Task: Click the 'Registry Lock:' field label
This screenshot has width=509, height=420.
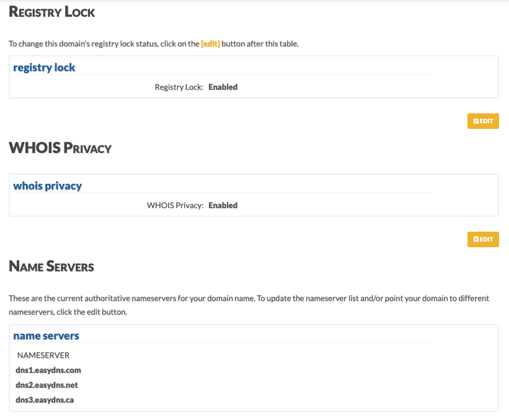Action: (179, 87)
